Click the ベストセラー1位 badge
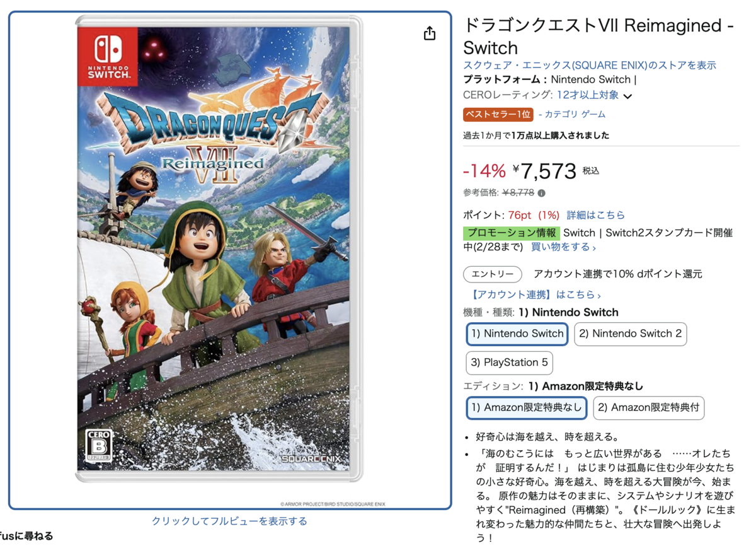 tap(498, 114)
